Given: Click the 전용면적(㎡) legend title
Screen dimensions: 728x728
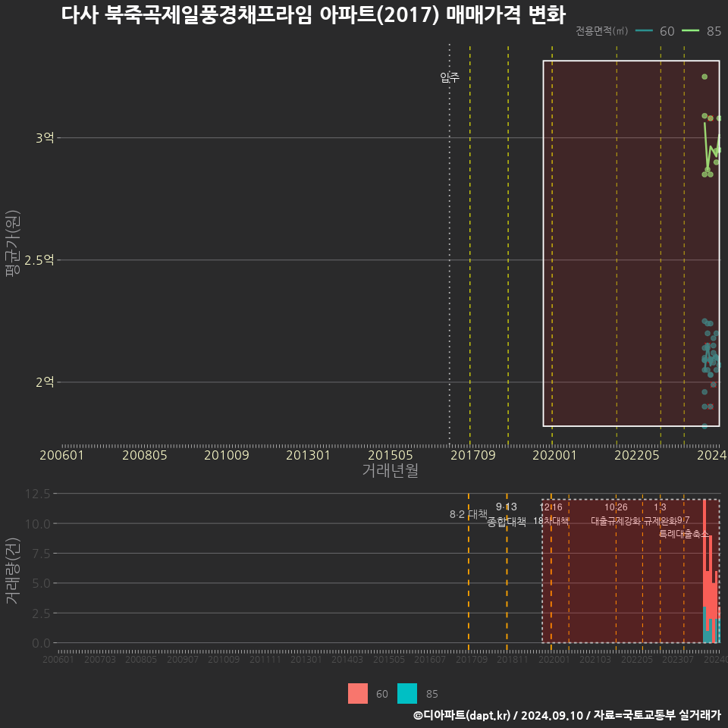Looking at the screenshot, I should click(x=601, y=31).
